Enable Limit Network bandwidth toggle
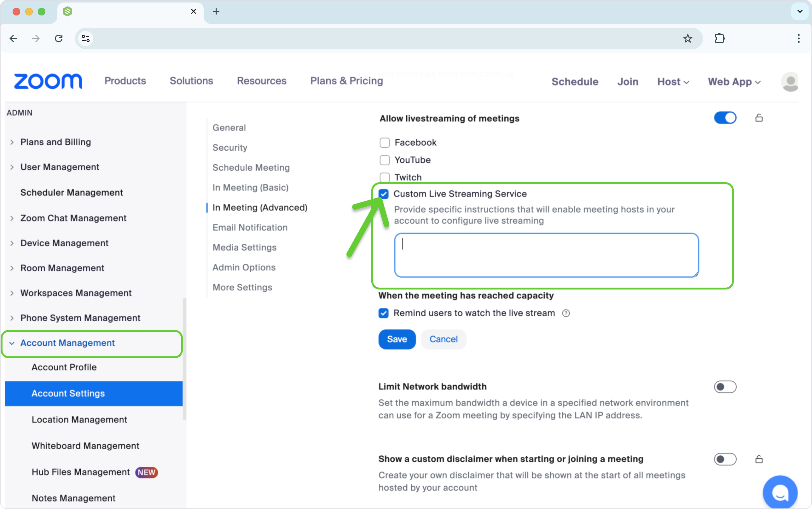 [x=725, y=387]
